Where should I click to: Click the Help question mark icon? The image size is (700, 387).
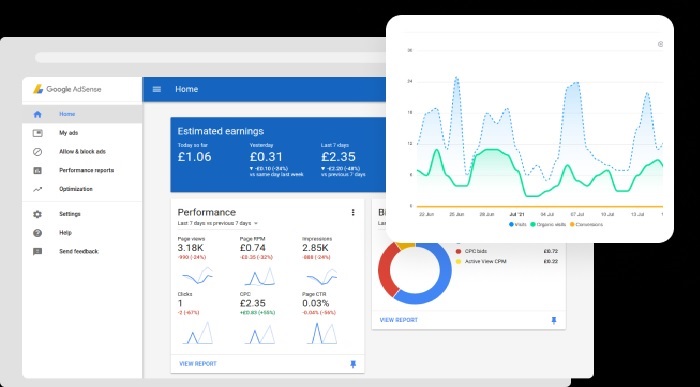pyautogui.click(x=38, y=233)
